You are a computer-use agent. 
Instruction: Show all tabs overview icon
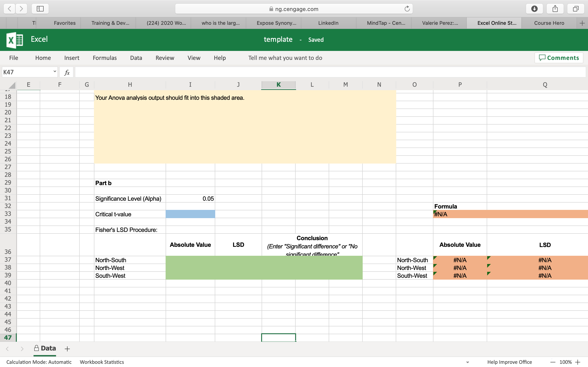pyautogui.click(x=575, y=9)
